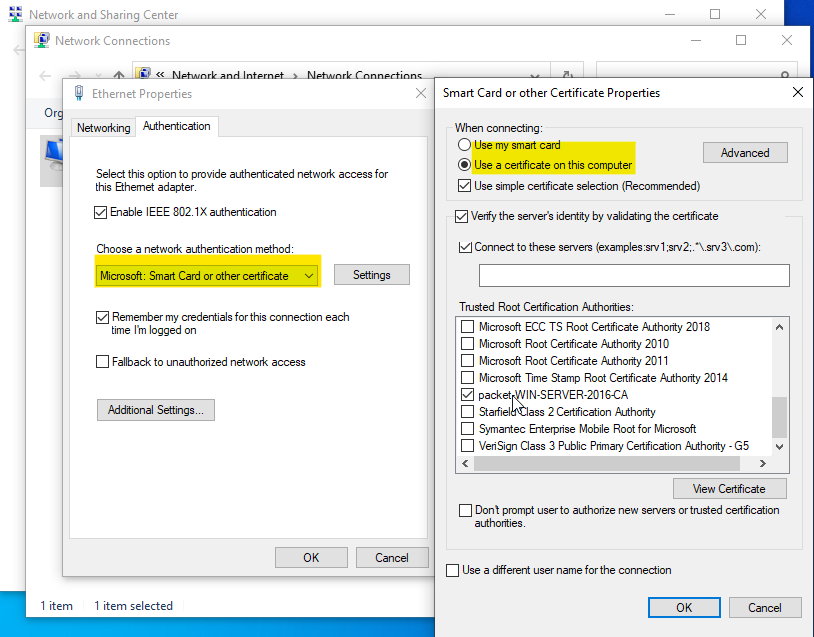814x637 pixels.
Task: Select the Authentication tab
Action: coord(176,126)
